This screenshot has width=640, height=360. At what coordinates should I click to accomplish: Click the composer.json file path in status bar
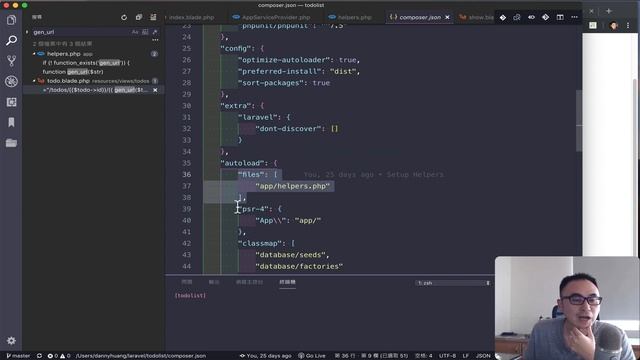pyautogui.click(x=141, y=356)
